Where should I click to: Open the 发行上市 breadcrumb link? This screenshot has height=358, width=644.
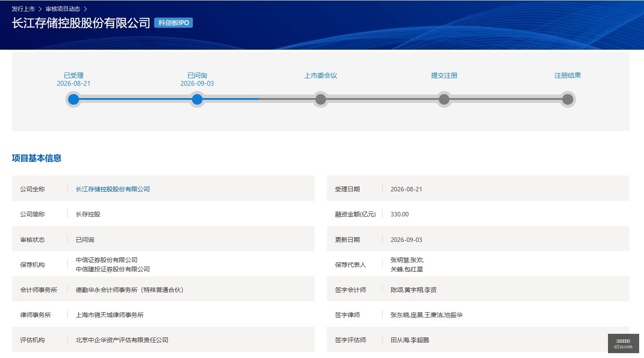pyautogui.click(x=23, y=9)
